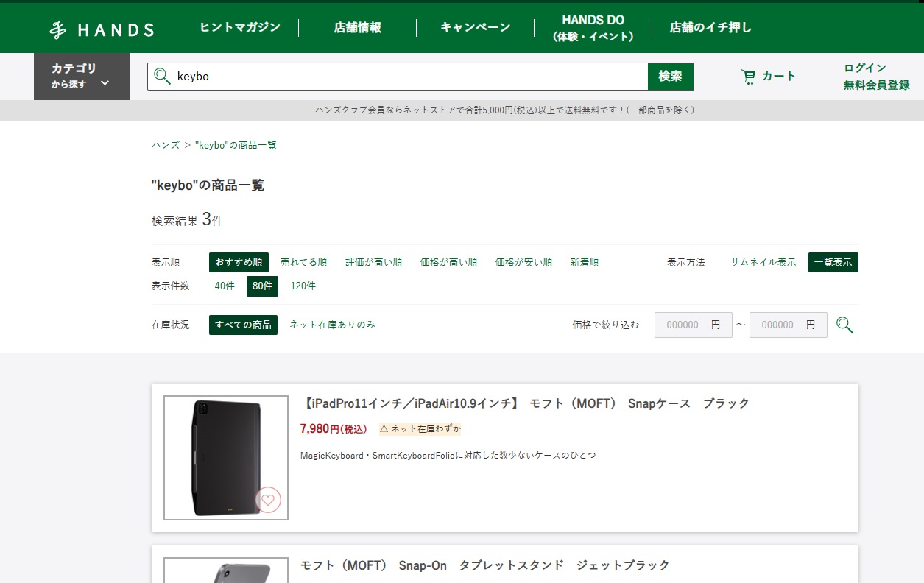Open 店舗情報 menu item
The width and height of the screenshot is (924, 583).
click(x=358, y=28)
